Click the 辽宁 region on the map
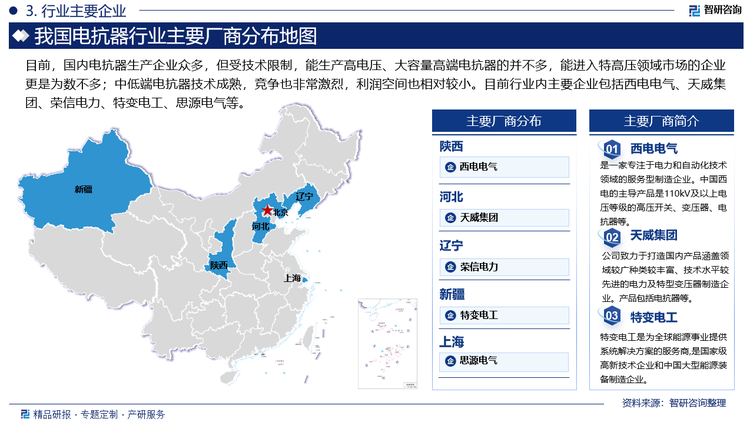Screen dimensions: 750x422 click(304, 199)
